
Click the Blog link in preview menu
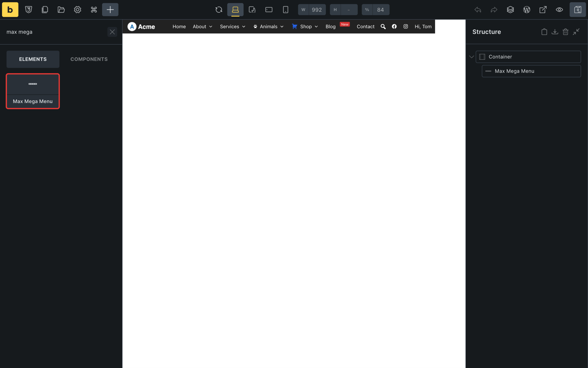pyautogui.click(x=331, y=26)
